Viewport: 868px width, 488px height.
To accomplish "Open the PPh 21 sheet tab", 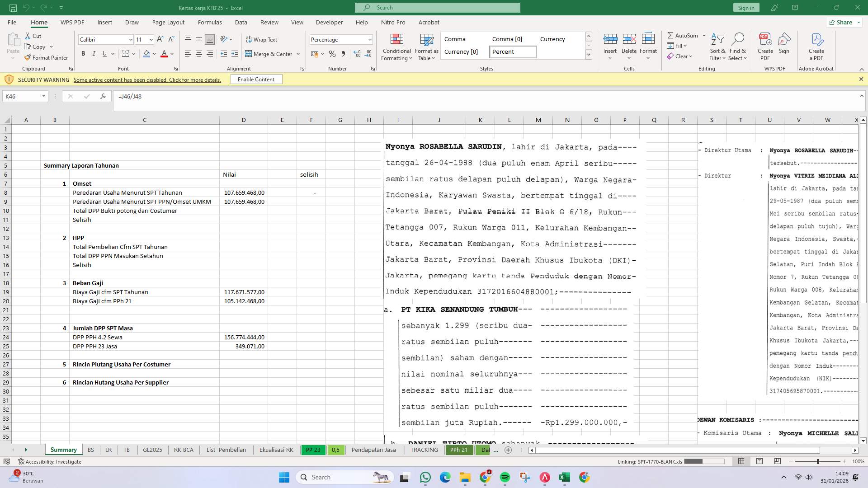I will (459, 450).
